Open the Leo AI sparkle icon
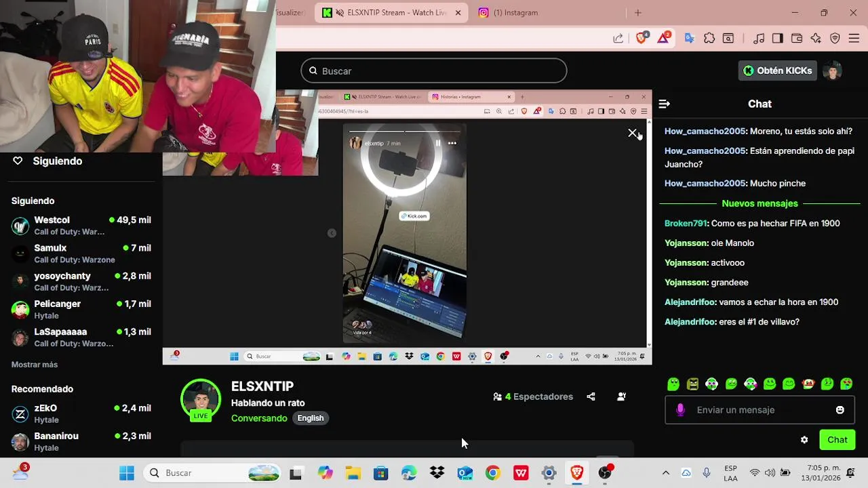Image resolution: width=868 pixels, height=488 pixels. click(x=816, y=39)
